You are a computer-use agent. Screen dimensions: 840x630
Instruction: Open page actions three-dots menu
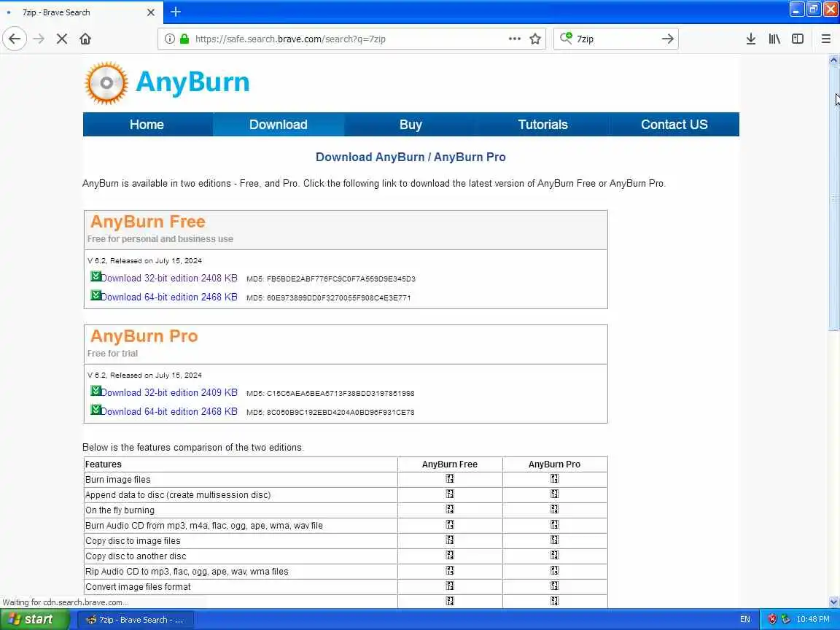[x=514, y=39]
